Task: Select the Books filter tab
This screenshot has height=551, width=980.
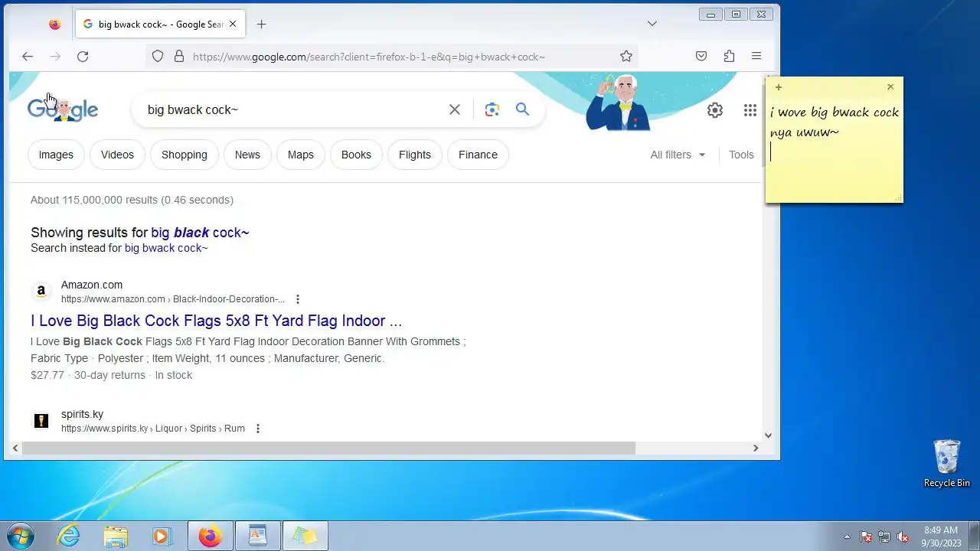Action: pos(356,155)
